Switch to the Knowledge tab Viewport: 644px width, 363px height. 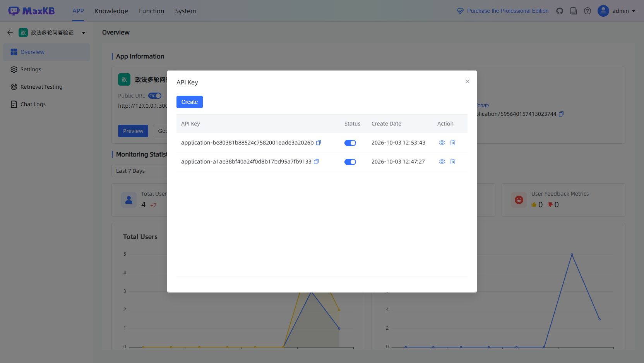[111, 11]
